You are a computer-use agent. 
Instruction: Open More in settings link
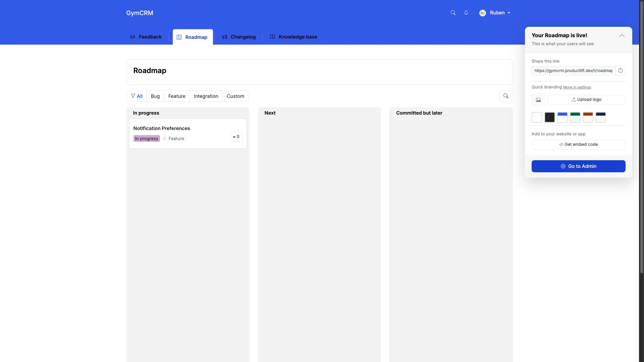[577, 87]
